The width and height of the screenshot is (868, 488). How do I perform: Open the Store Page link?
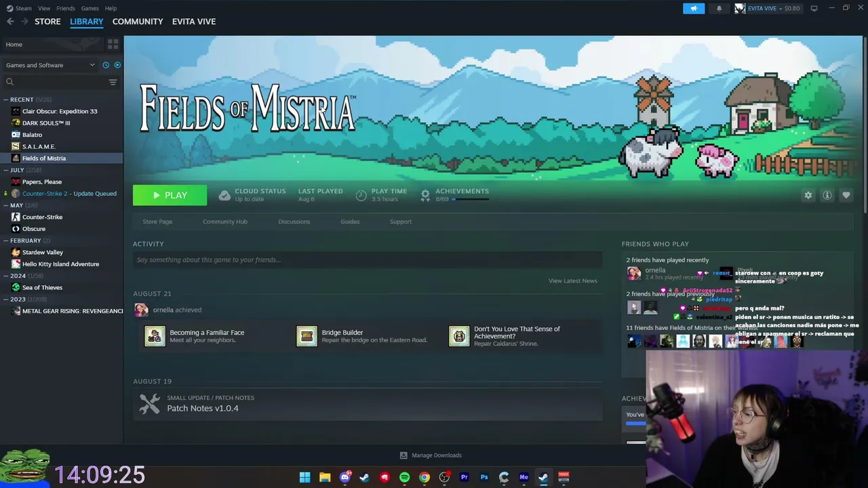point(157,222)
